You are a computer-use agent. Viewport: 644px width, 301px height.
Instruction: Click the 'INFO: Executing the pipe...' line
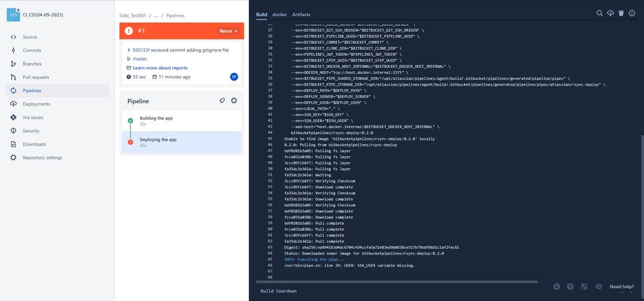click(x=314, y=259)
